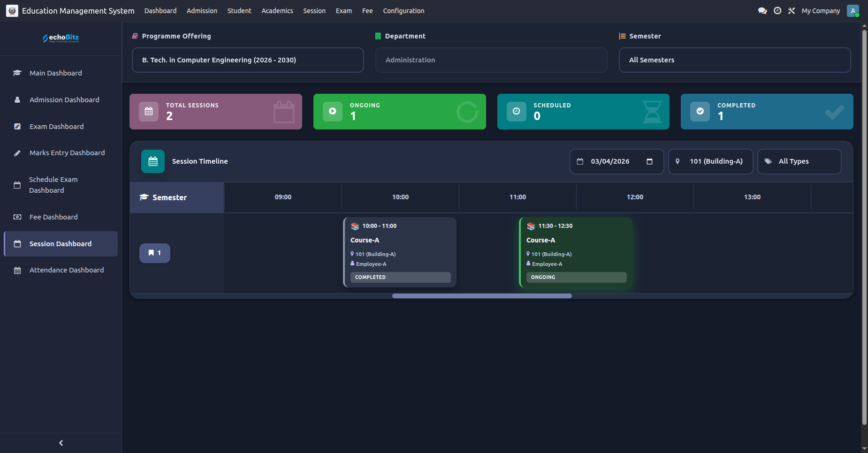Click the Total Sessions calendar icon
Viewport: 868px width, 453px height.
tap(149, 112)
